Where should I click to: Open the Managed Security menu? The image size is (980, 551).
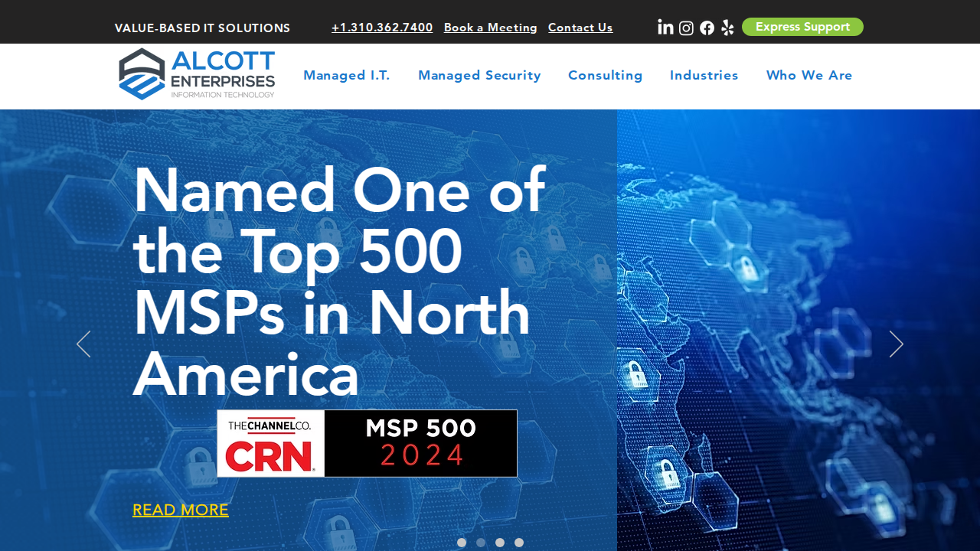pos(479,75)
